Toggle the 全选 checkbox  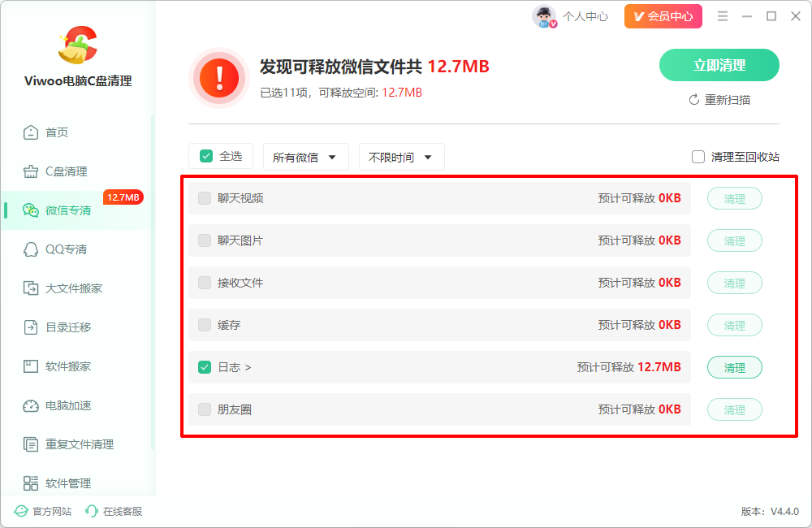[x=206, y=156]
